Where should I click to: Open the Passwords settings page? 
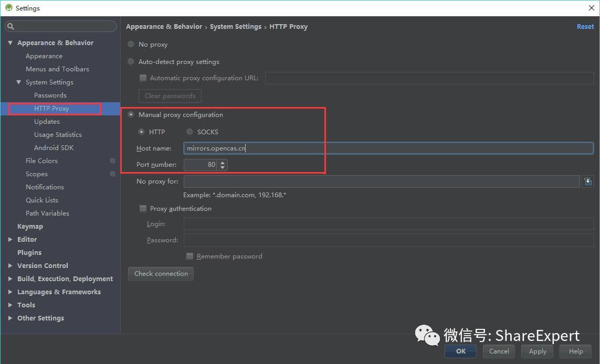50,95
